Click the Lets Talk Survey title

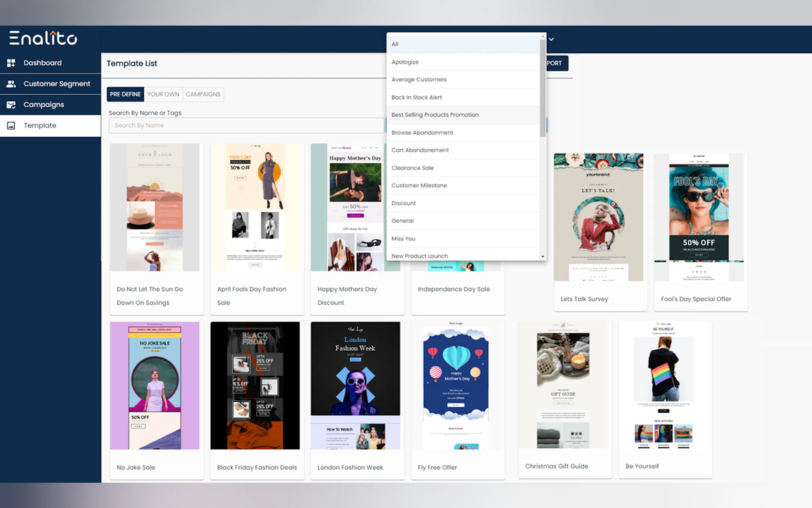tap(584, 299)
